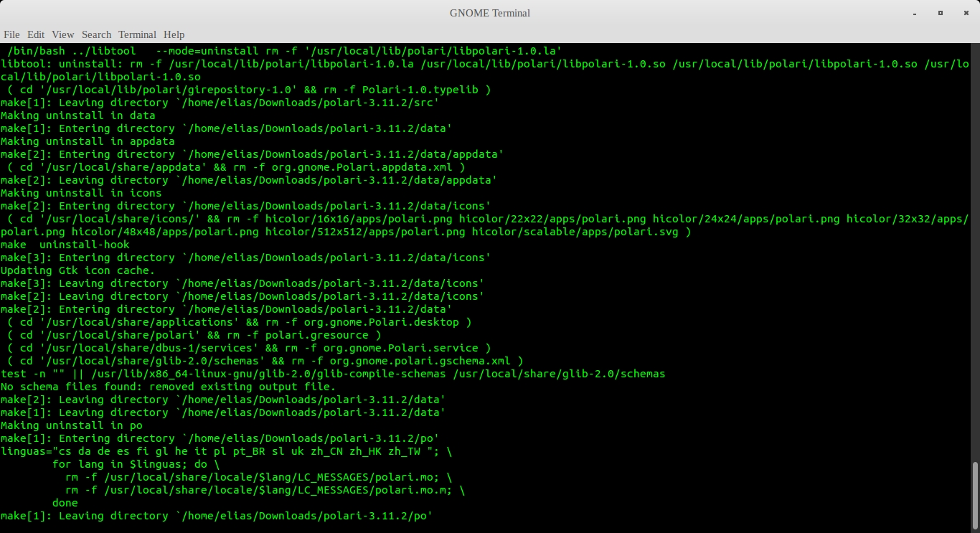Click 'make[3]: Entering directory' data/icons line

coord(245,258)
